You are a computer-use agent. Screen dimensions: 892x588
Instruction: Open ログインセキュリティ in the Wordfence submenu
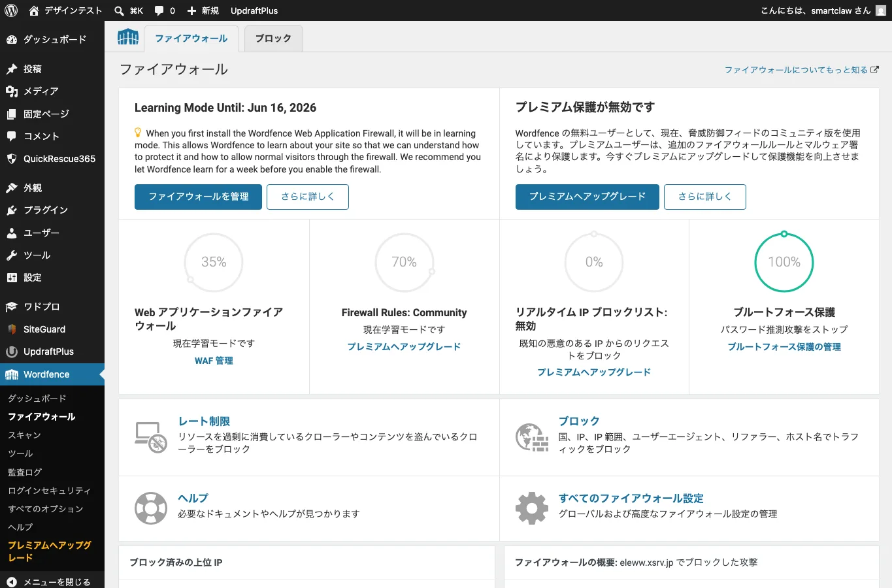(50, 491)
